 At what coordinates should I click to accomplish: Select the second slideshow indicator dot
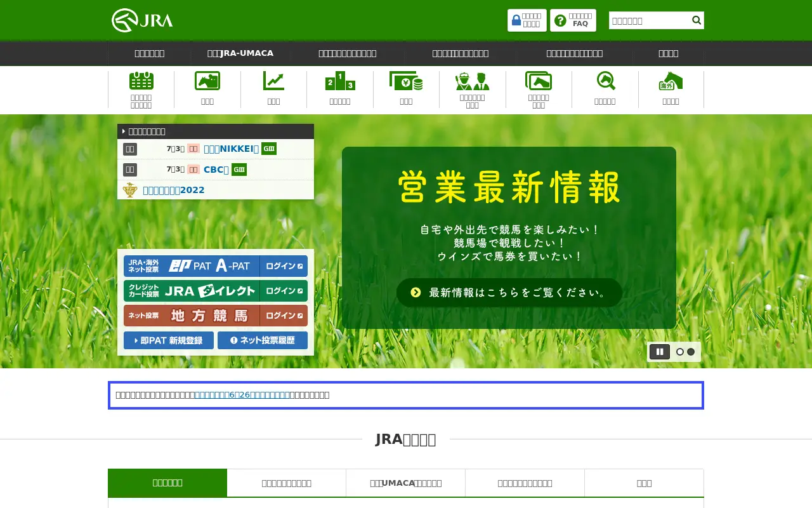pyautogui.click(x=691, y=352)
